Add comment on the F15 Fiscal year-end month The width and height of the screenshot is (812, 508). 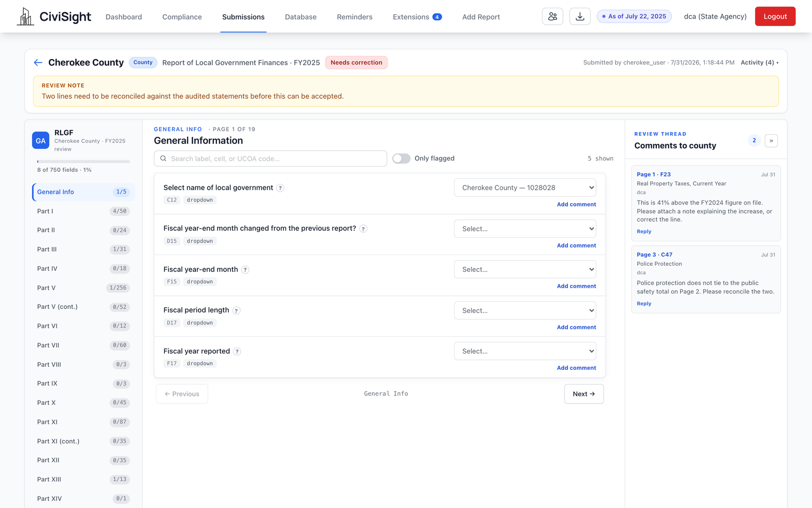577,286
